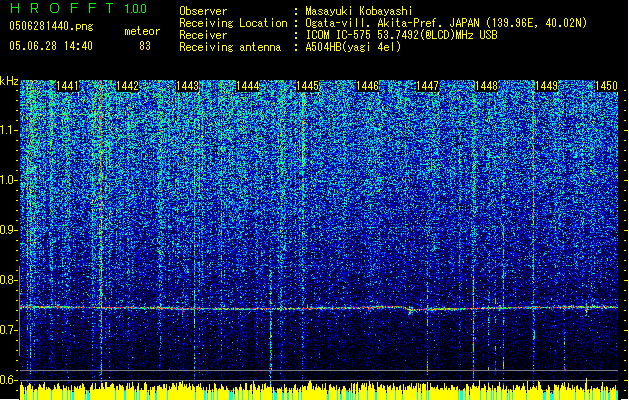The height and width of the screenshot is (400, 629).
Task: Click the Receiving antenna field label
Action: pos(230,47)
